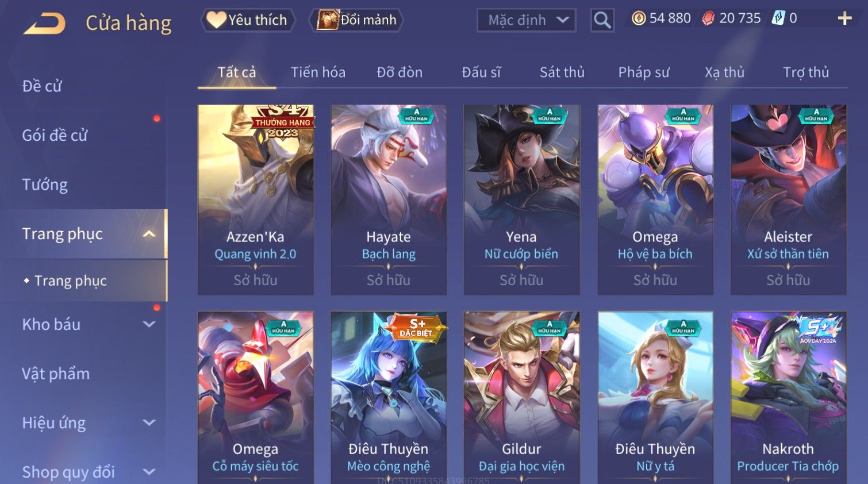This screenshot has height=484, width=868.
Task: Select Nakroth Producer Tia chớp skin
Action: tap(788, 397)
